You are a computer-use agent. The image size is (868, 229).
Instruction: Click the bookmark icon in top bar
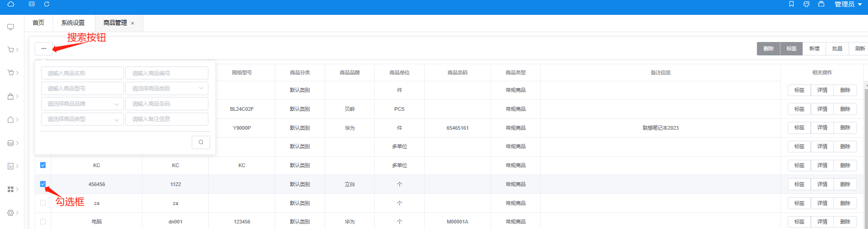[791, 4]
